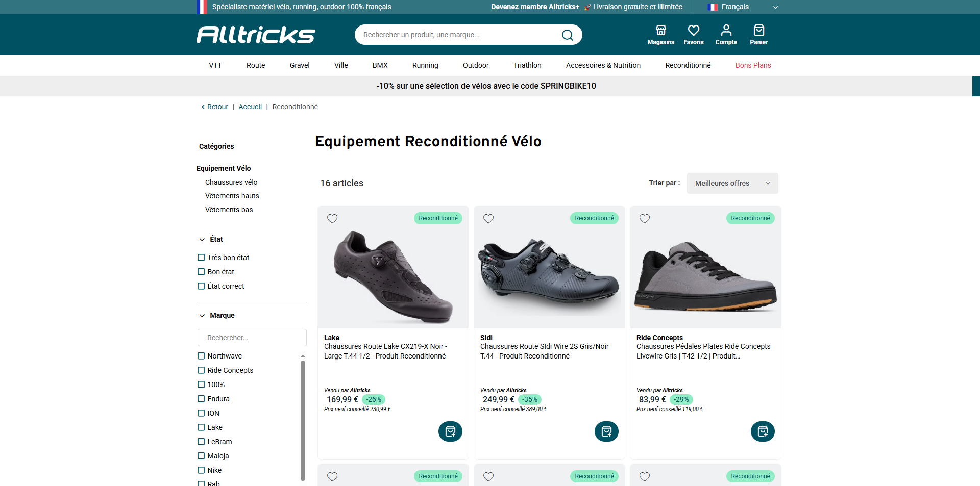Viewport: 980px width, 486px height.
Task: Click the brand list scrollbar
Action: point(303,420)
